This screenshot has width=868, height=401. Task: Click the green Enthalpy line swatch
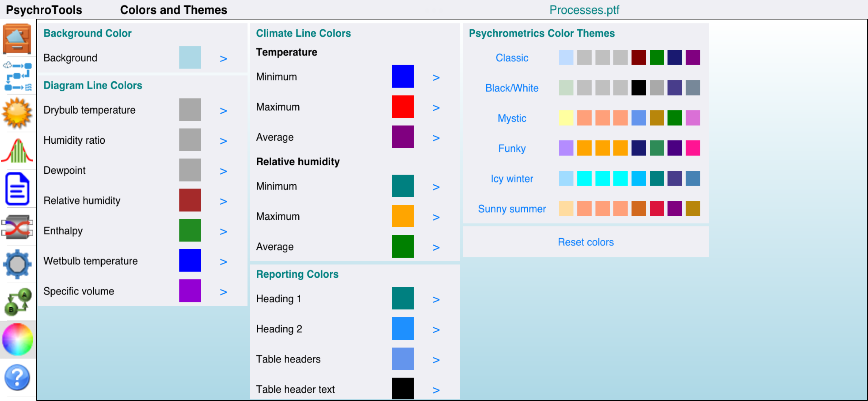190,231
